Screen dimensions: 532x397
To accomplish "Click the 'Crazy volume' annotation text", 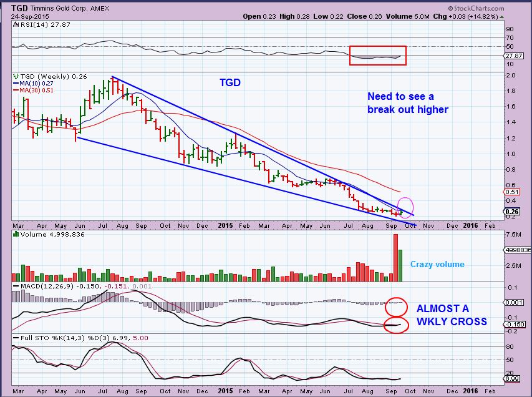I will coord(437,264).
